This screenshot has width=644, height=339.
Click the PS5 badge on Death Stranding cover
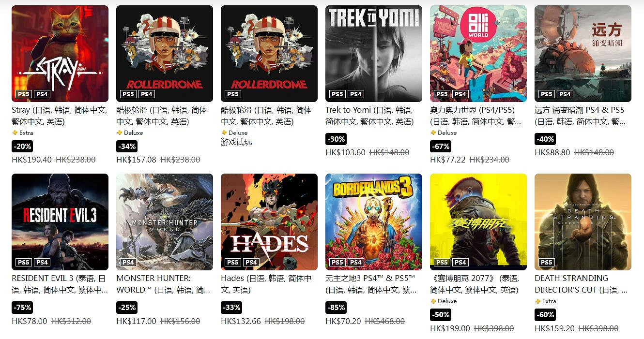click(546, 263)
